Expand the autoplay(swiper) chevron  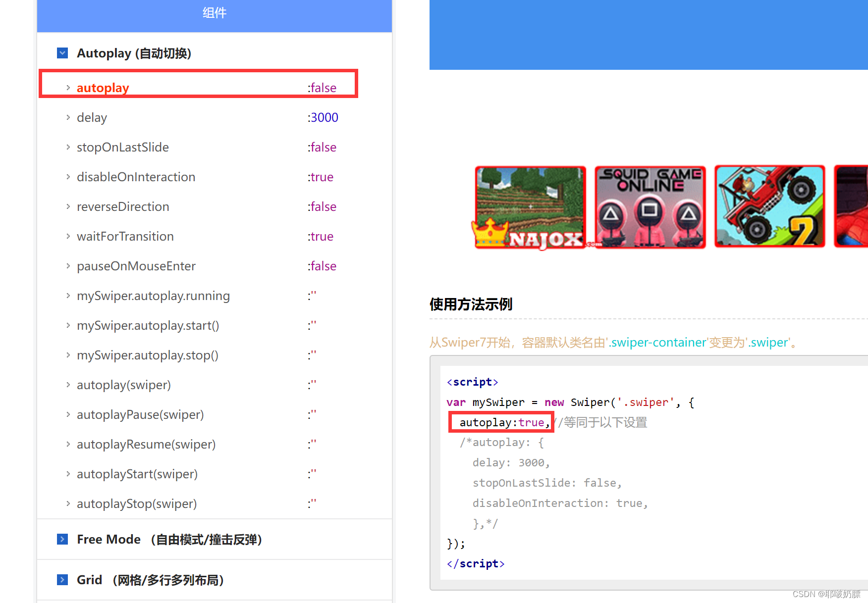pos(68,385)
